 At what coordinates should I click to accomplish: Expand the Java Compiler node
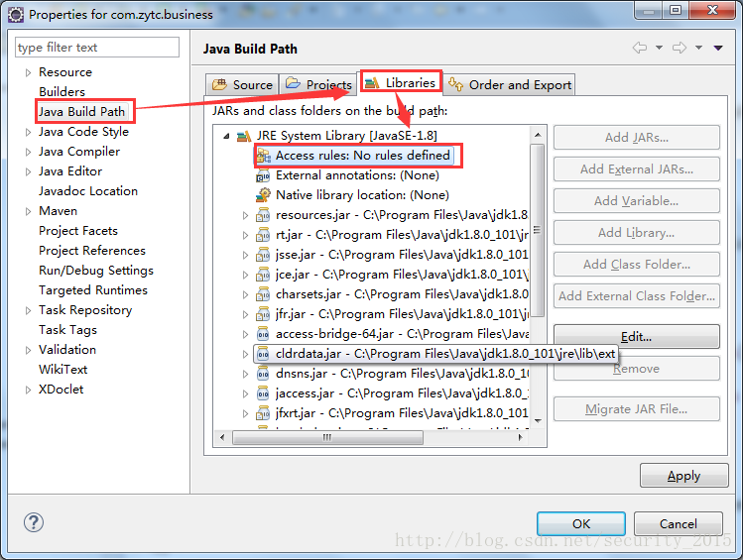click(28, 152)
